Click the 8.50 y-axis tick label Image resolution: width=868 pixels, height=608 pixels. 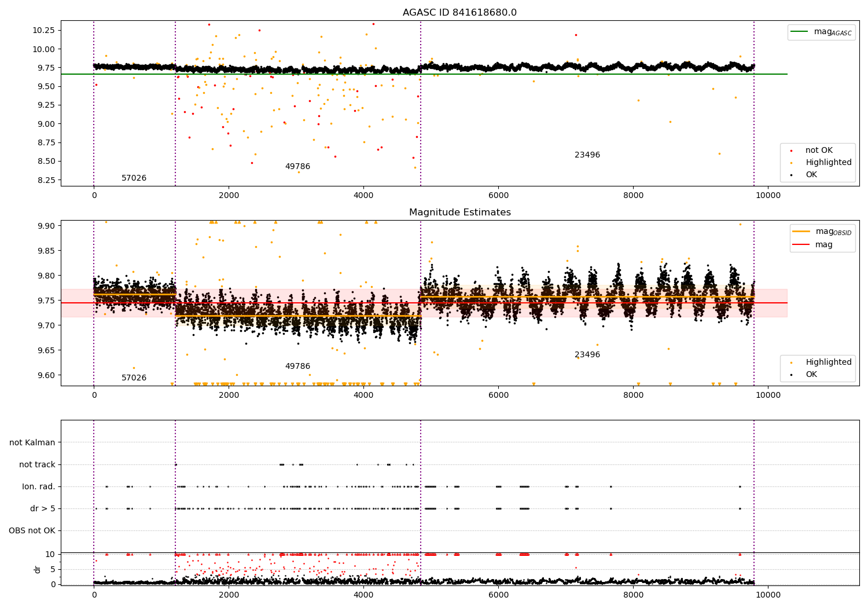click(46, 161)
